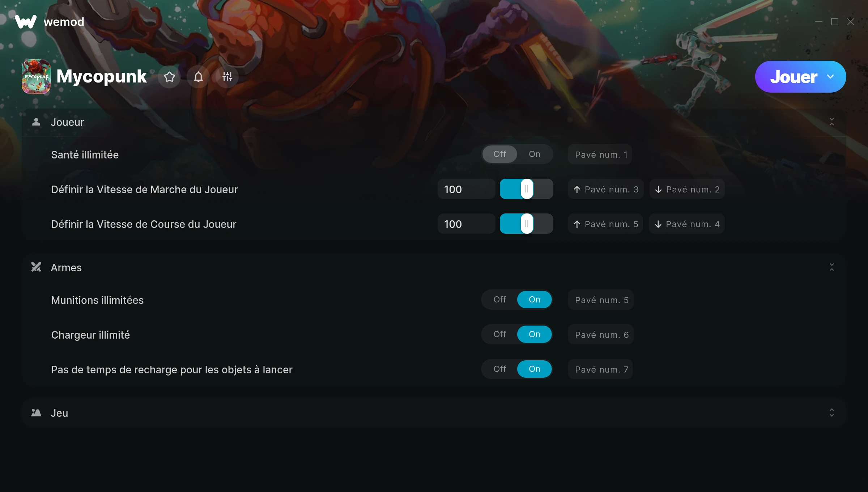
Task: Open the sliders settings icon
Action: (x=227, y=77)
